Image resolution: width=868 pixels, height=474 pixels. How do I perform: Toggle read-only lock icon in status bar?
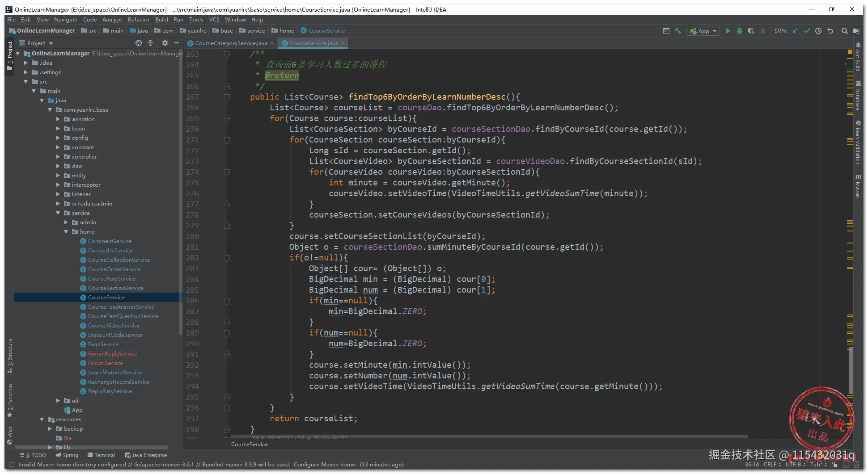tap(834, 465)
